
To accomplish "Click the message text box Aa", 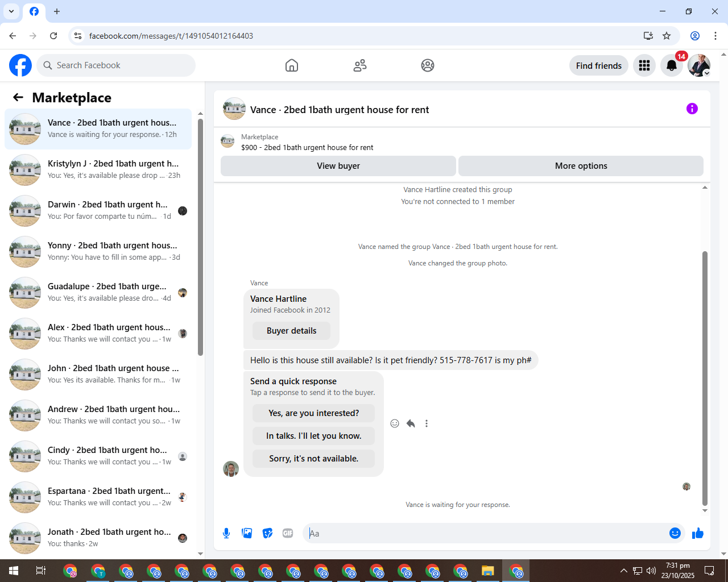I will tap(486, 533).
